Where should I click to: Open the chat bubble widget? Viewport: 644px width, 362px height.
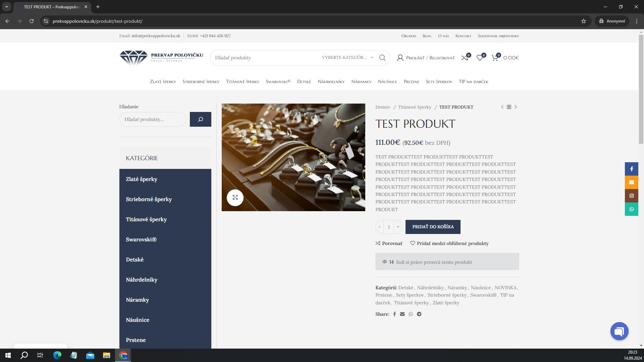[619, 331]
